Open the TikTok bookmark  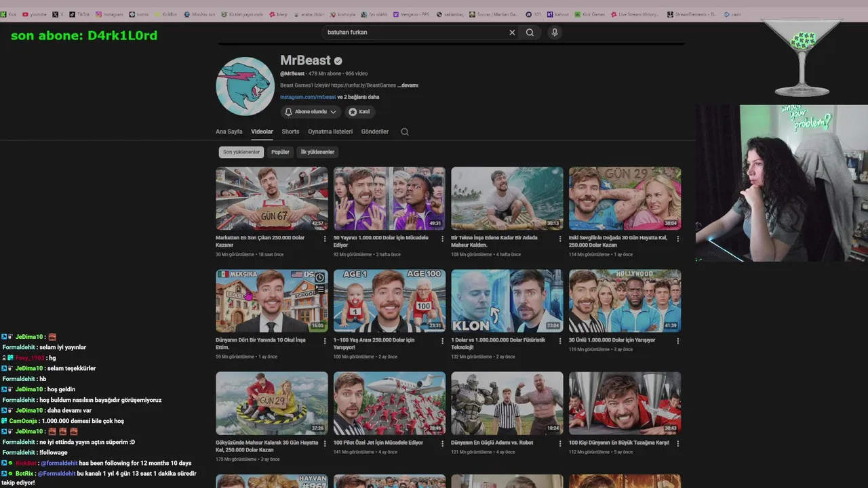(79, 14)
